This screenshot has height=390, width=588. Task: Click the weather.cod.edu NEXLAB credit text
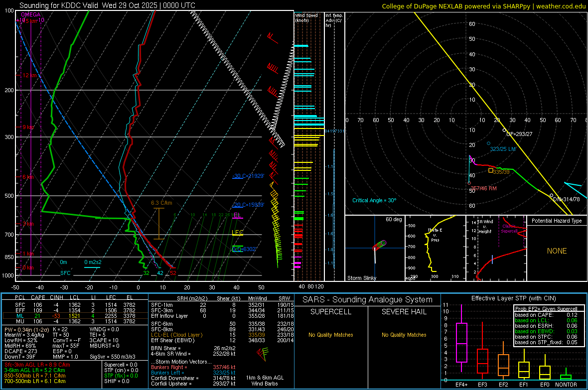click(x=484, y=6)
